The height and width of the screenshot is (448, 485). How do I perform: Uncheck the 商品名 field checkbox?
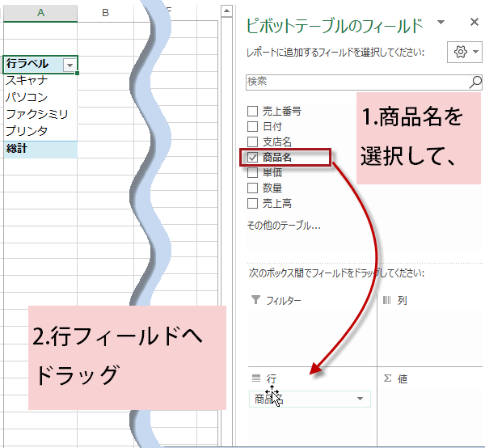(x=253, y=158)
